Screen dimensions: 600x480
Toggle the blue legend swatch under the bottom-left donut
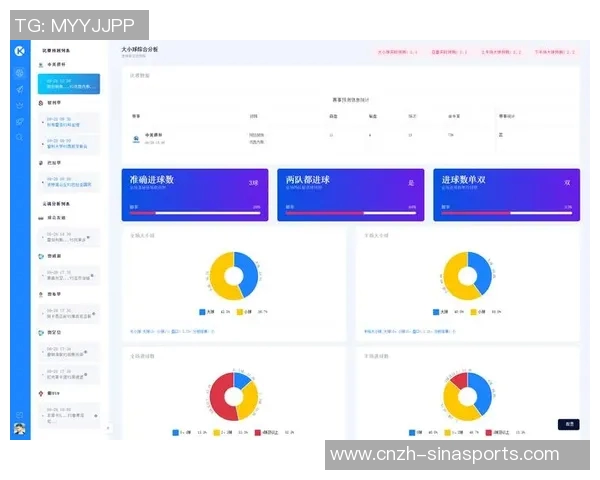[x=175, y=433]
